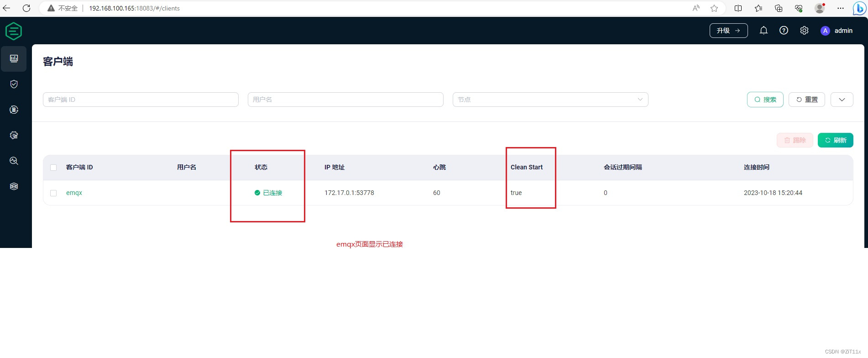
Task: Click the connected status text
Action: click(272, 193)
